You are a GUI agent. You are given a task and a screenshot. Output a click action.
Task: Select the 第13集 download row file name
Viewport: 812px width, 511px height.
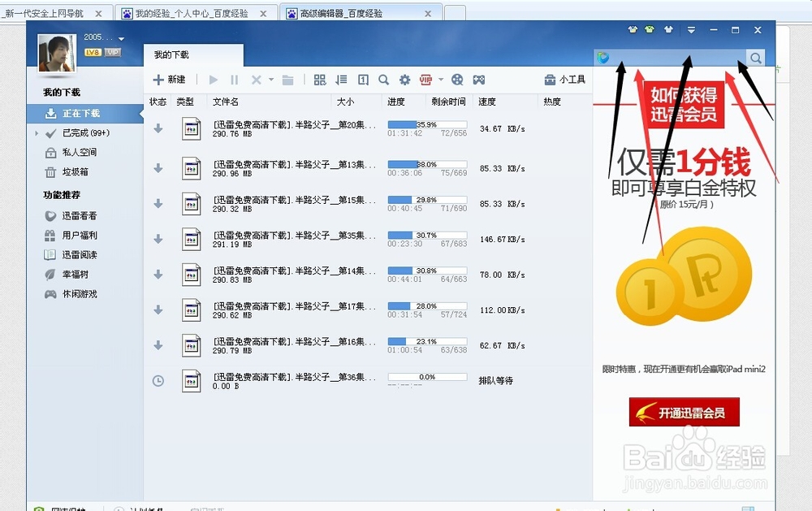294,164
